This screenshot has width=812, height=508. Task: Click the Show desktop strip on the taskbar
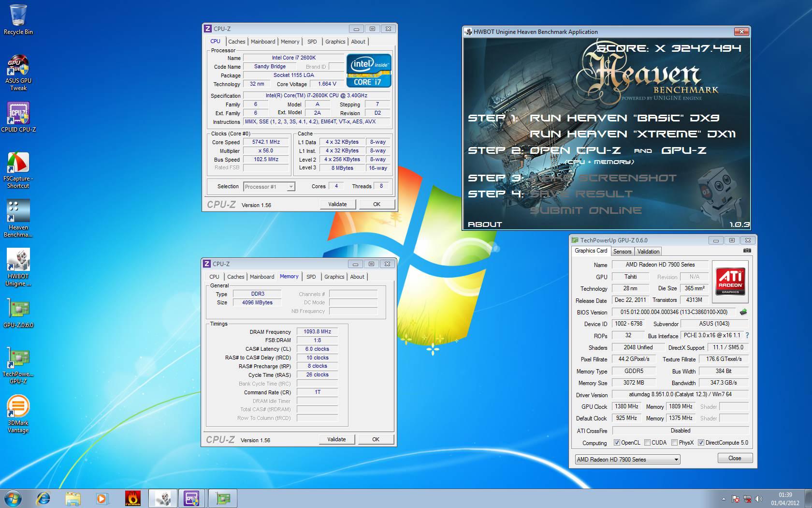coord(808,498)
